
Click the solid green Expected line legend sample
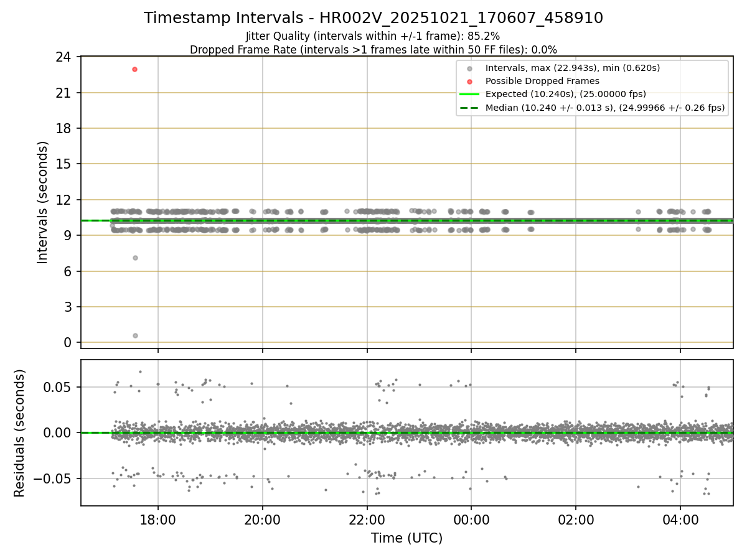469,95
